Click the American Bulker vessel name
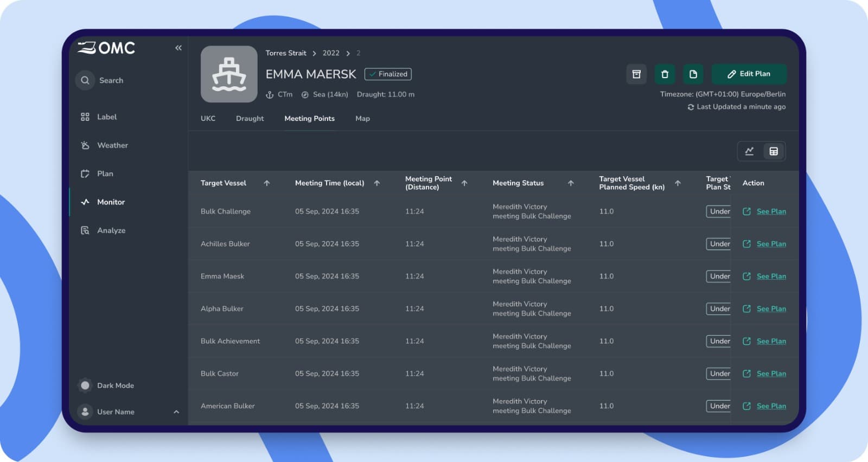 pos(228,406)
